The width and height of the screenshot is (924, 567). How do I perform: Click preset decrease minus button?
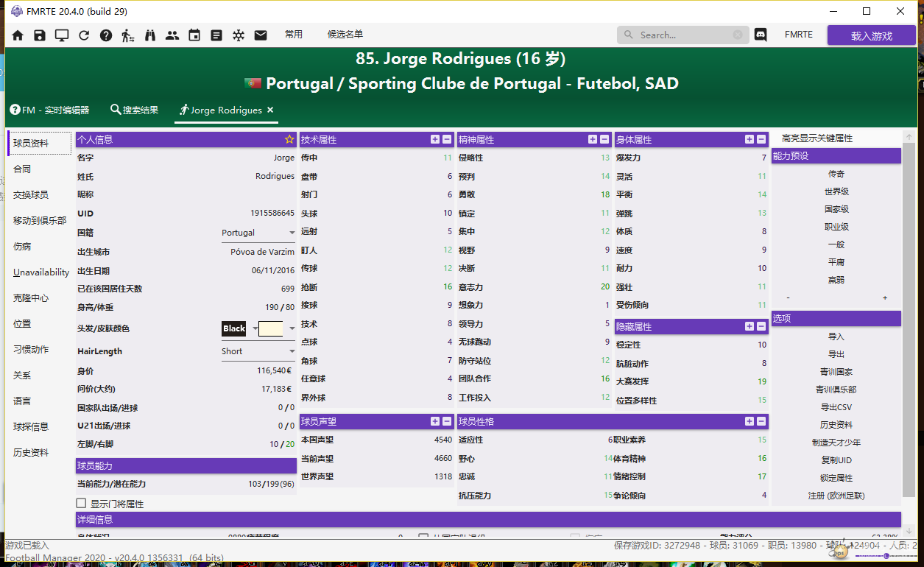point(789,298)
